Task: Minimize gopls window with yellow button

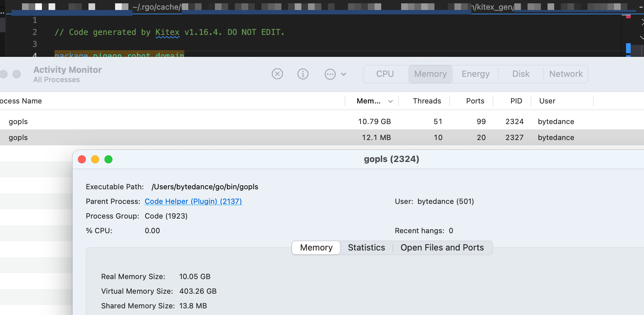Action: 95,160
